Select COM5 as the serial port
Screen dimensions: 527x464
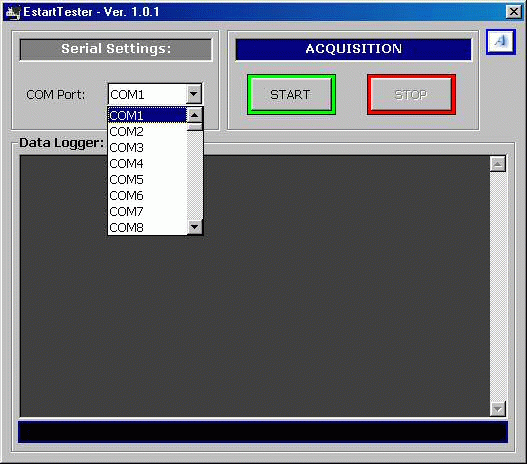coord(148,179)
